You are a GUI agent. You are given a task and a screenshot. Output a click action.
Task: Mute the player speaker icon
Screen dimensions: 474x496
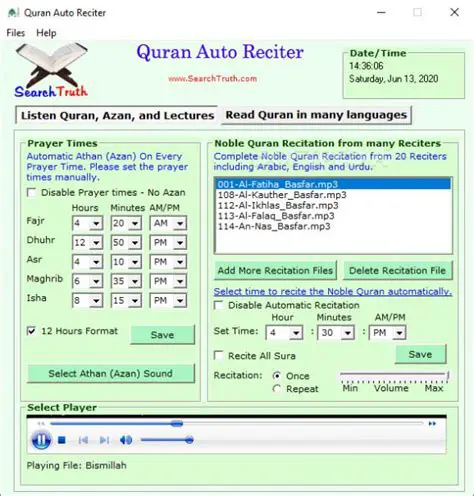(x=126, y=440)
